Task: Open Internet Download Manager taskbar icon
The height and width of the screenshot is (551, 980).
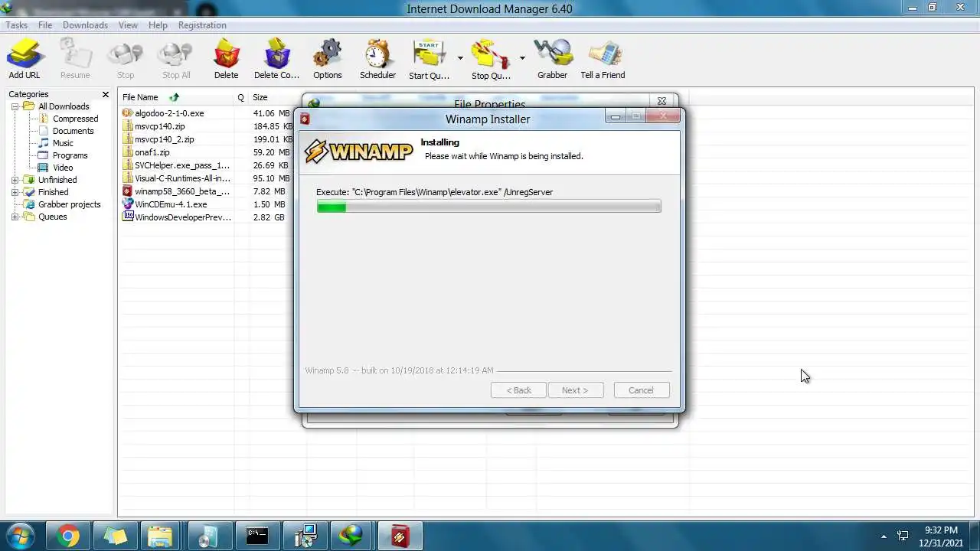Action: tap(352, 536)
